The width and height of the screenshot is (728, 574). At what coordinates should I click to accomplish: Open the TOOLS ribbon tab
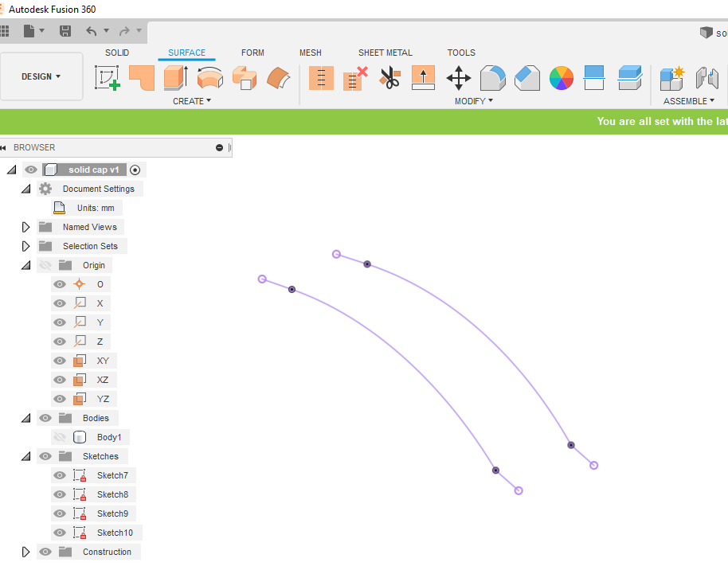pos(461,53)
